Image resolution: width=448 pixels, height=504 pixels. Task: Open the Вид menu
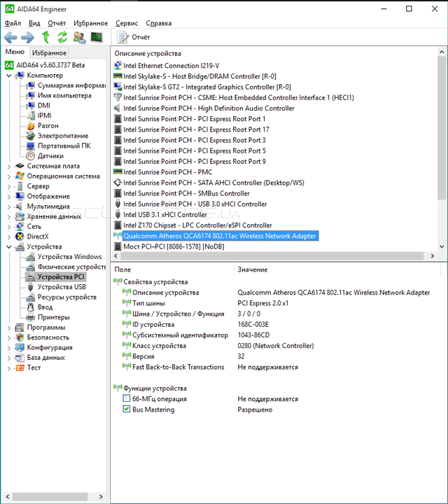pos(34,23)
